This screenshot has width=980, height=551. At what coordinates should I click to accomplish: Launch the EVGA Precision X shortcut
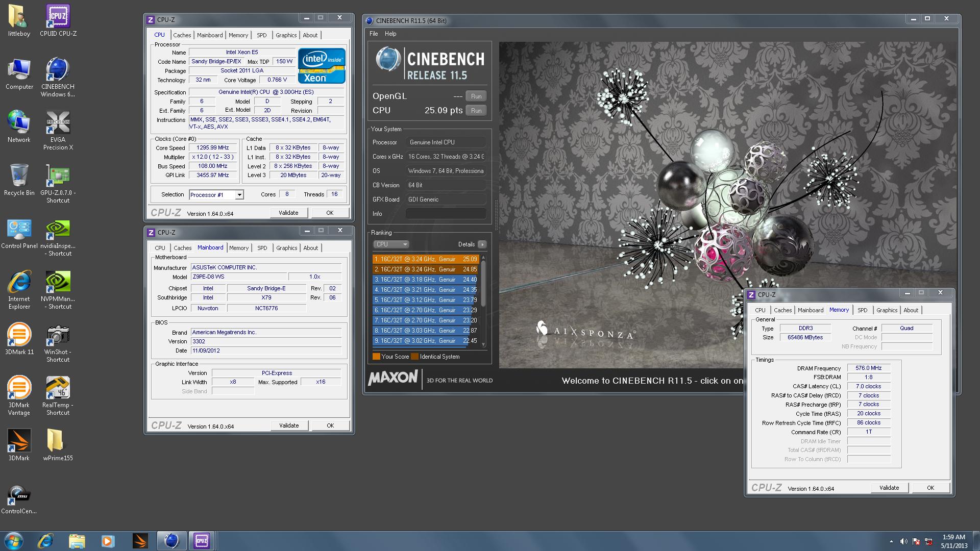click(x=58, y=130)
